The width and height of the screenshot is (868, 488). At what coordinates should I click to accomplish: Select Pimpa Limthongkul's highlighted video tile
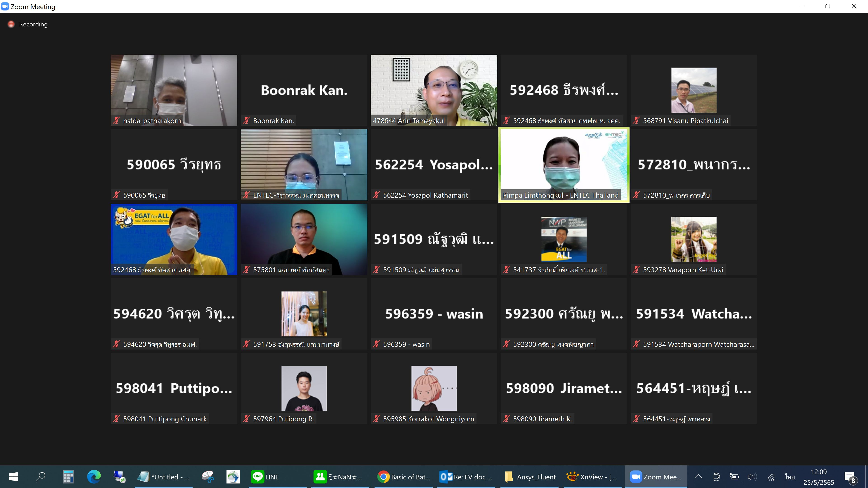click(x=564, y=165)
